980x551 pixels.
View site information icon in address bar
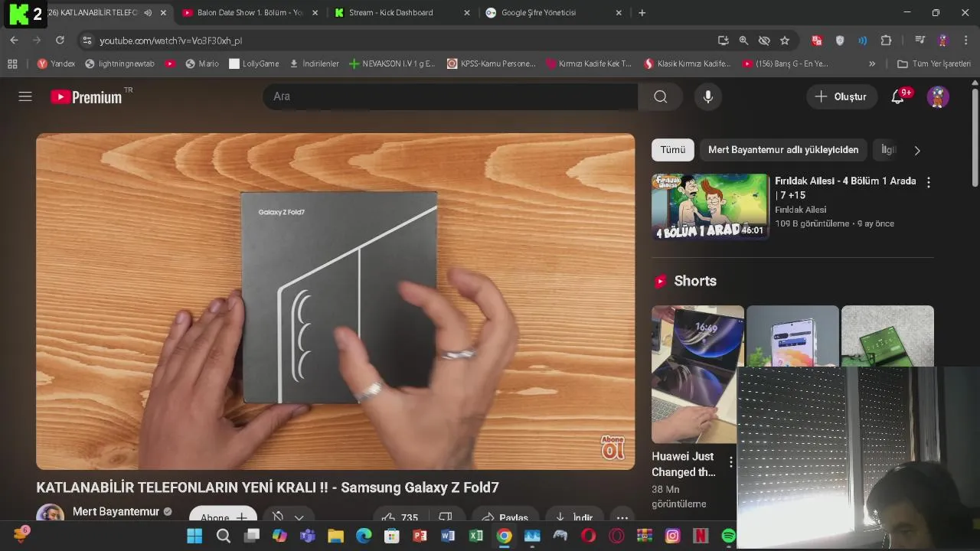(x=87, y=41)
